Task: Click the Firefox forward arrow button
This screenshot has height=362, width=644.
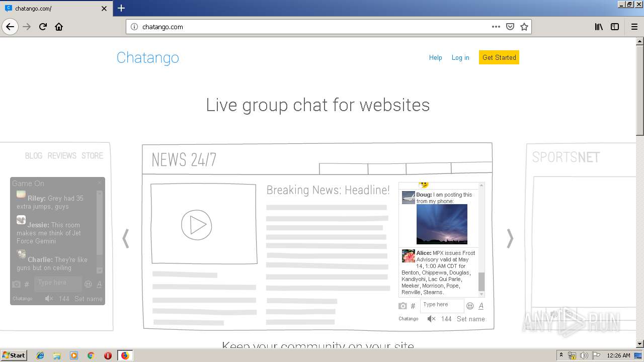Action: coord(27,27)
